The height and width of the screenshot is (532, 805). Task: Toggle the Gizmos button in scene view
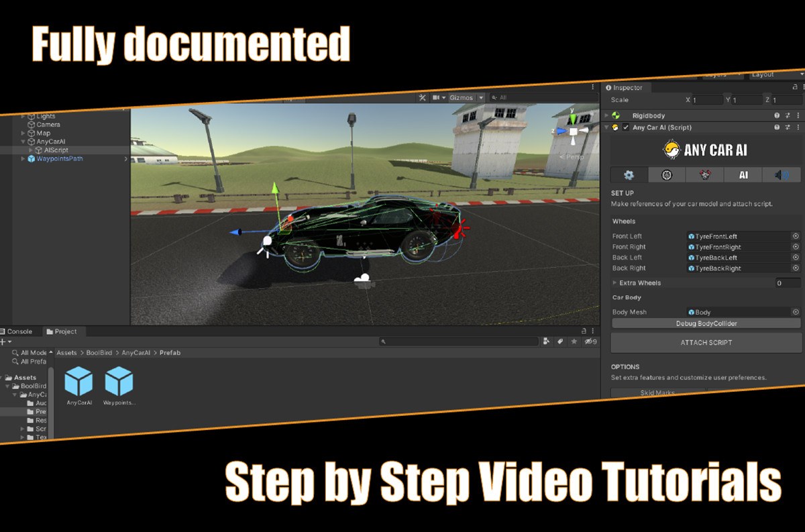461,97
